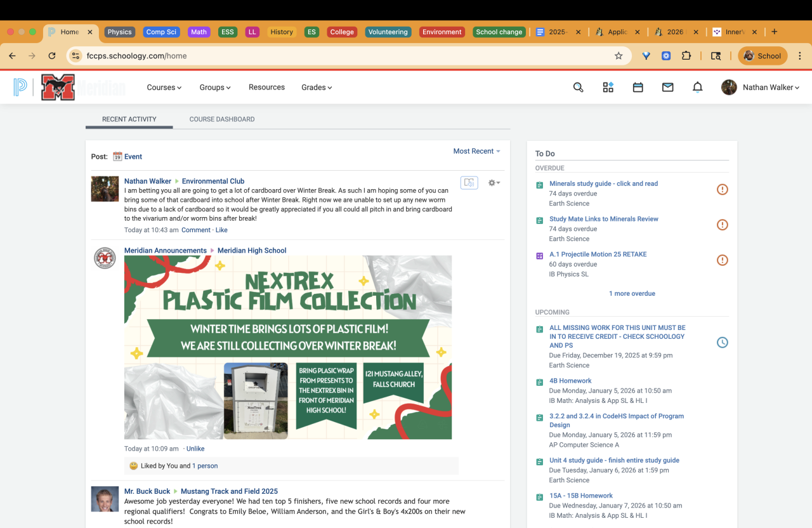Click the Meridian mustang school logo

click(58, 87)
